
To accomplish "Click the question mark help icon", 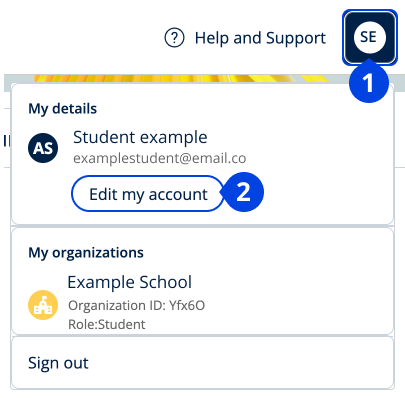I will (x=174, y=38).
